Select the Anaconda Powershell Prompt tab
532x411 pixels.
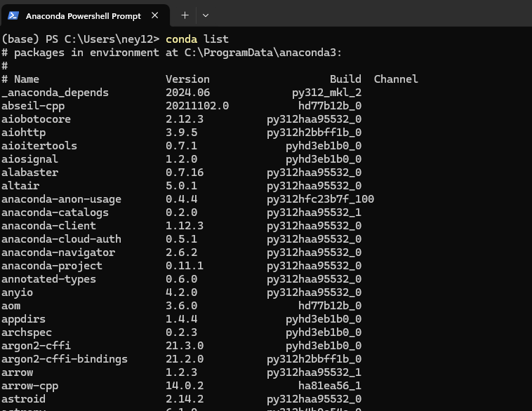point(85,15)
